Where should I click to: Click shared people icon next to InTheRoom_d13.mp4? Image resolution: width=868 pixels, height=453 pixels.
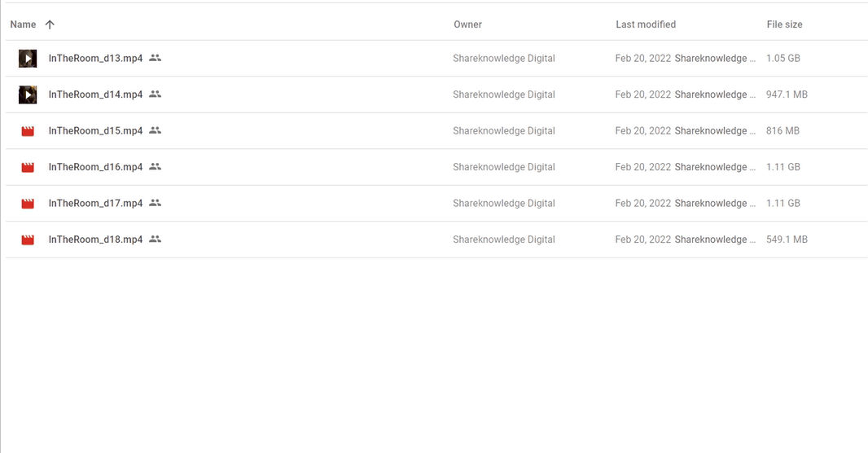(x=155, y=58)
